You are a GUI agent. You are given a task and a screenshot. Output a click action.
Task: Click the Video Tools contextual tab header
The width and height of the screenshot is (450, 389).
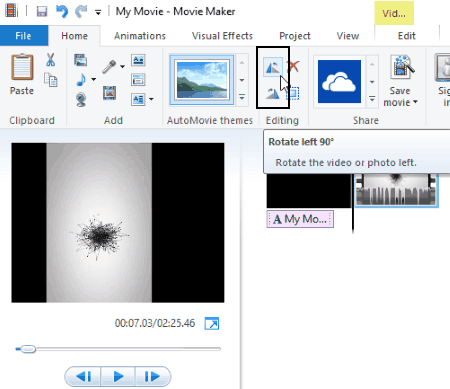pyautogui.click(x=394, y=13)
